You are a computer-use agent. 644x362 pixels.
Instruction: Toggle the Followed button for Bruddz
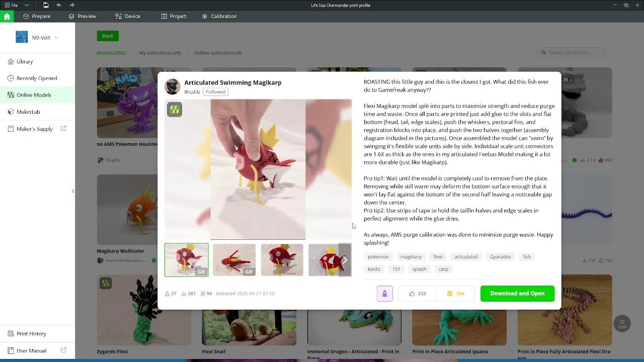[x=215, y=92]
